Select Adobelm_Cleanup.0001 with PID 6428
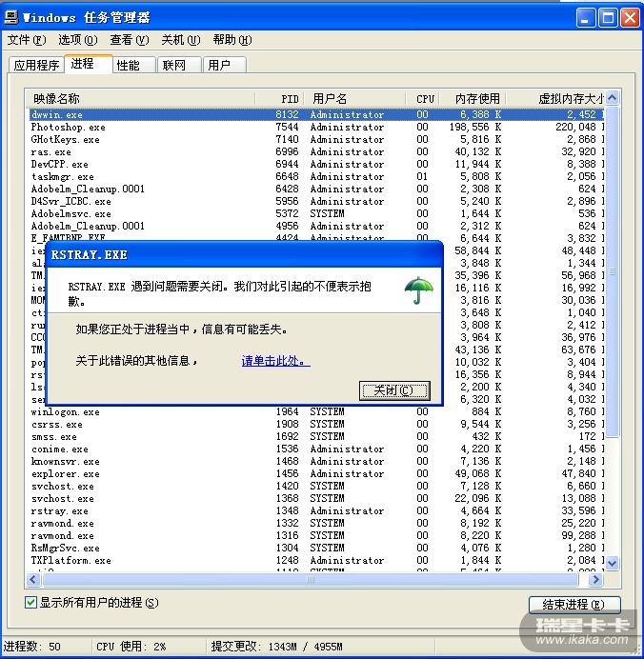 316,190
